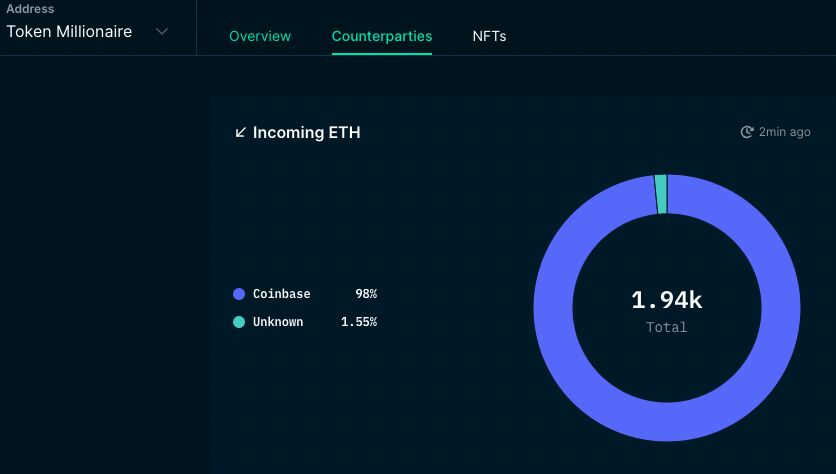This screenshot has width=836, height=474.
Task: Click the thin teal Unknown donut slice
Action: (x=661, y=194)
